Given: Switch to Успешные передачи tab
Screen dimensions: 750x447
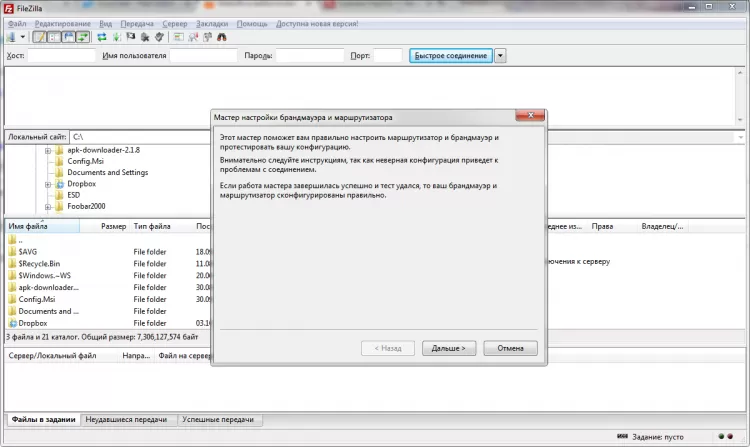Looking at the screenshot, I should 218,419.
